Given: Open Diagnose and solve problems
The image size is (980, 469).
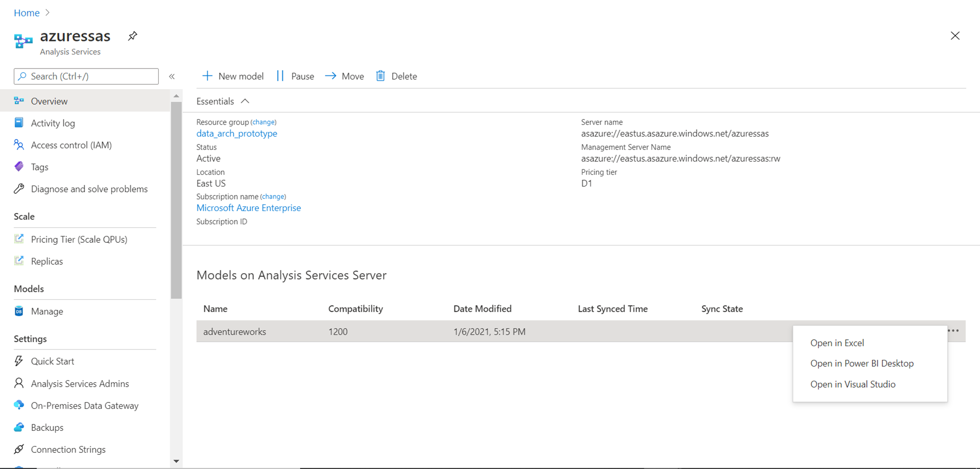Looking at the screenshot, I should [89, 189].
